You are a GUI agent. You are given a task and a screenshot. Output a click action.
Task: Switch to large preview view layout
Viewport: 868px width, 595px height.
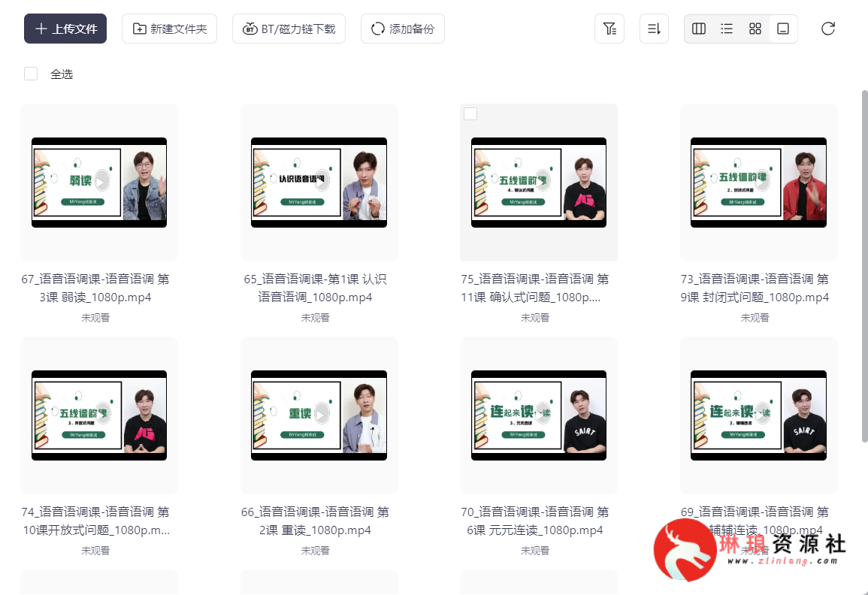pos(783,29)
